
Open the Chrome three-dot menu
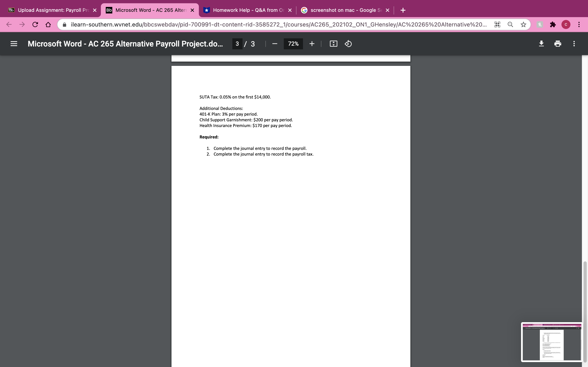point(579,24)
